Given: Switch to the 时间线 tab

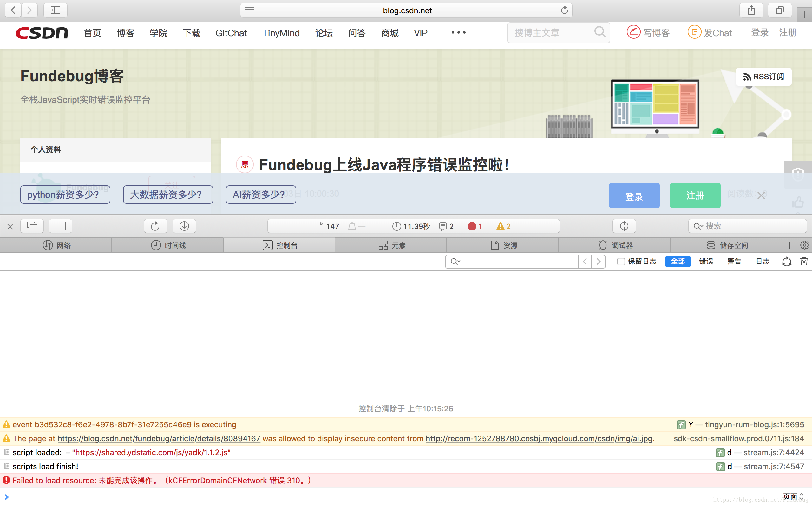Looking at the screenshot, I should pos(167,245).
